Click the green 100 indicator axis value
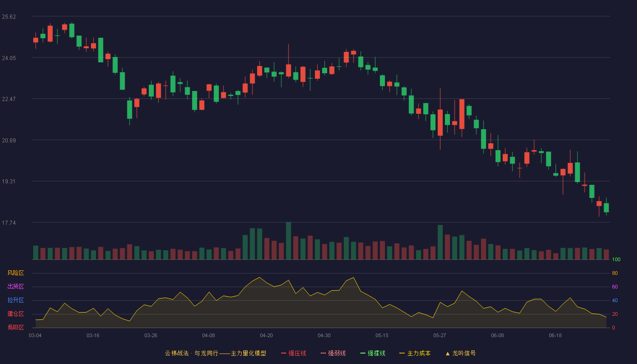This screenshot has width=637, height=364. click(x=616, y=260)
